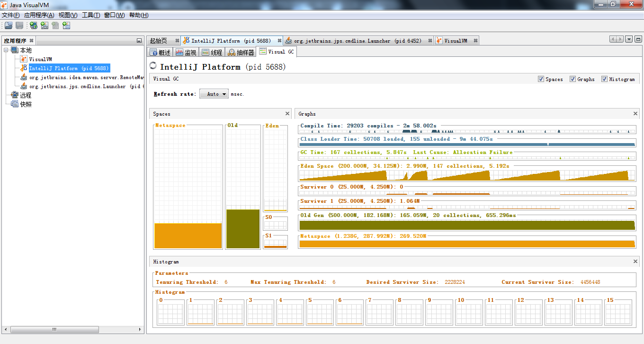
Task: Click the 远程 remote hosts icon
Action: coord(14,95)
